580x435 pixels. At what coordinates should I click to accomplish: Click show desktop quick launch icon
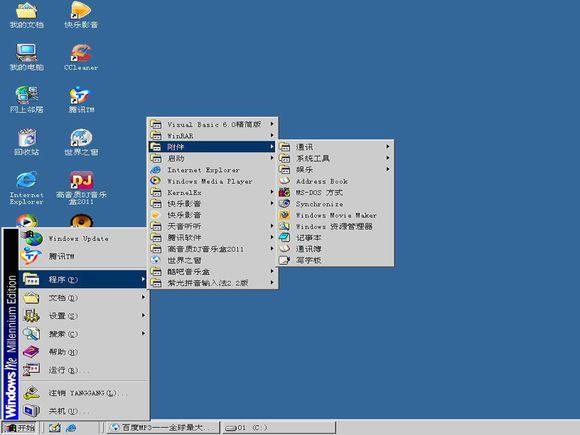click(x=55, y=428)
